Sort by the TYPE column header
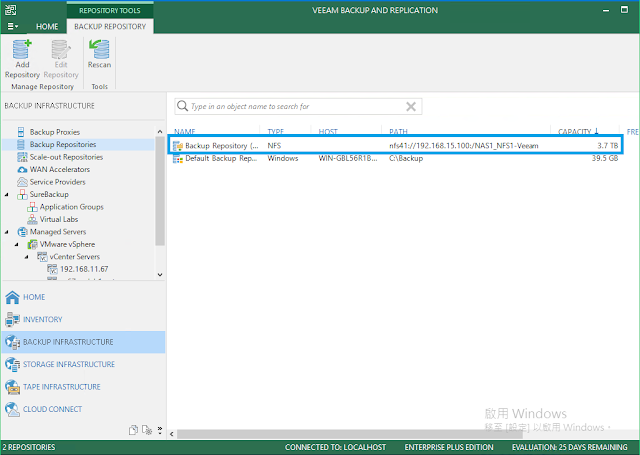The width and height of the screenshot is (640, 455). pos(276,131)
